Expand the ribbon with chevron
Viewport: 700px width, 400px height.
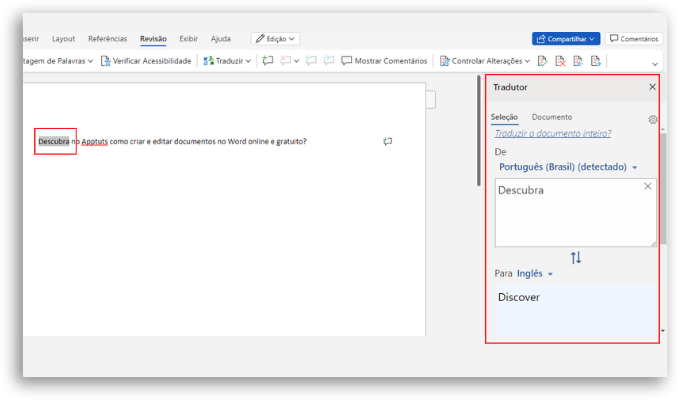655,64
